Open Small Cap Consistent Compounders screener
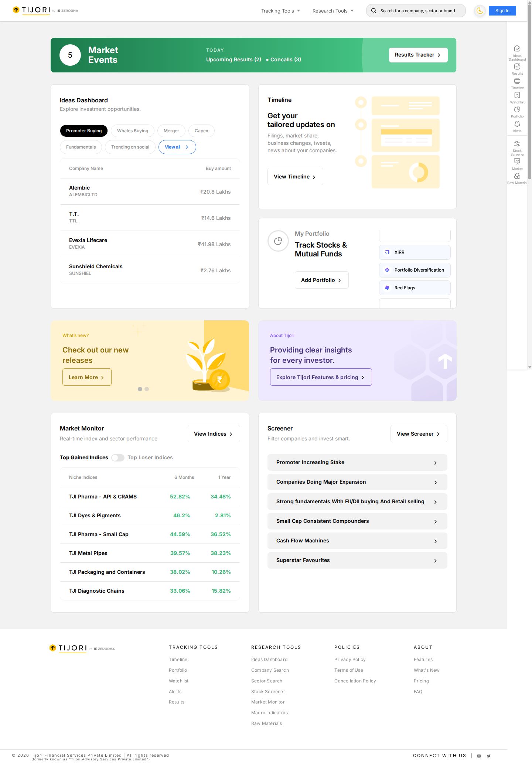The image size is (532, 763). coord(357,521)
